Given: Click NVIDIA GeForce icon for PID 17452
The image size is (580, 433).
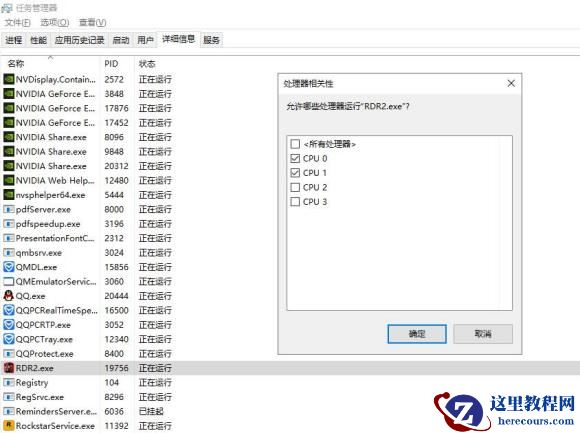Looking at the screenshot, I should pyautogui.click(x=9, y=122).
